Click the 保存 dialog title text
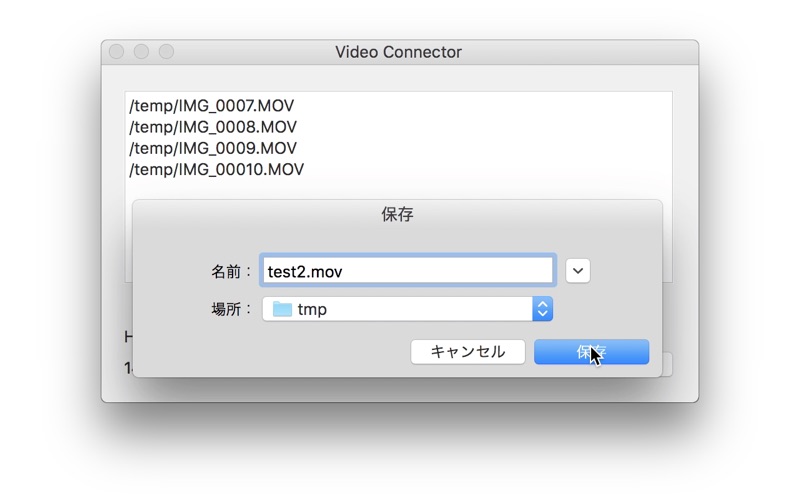The width and height of the screenshot is (800, 500). (397, 214)
